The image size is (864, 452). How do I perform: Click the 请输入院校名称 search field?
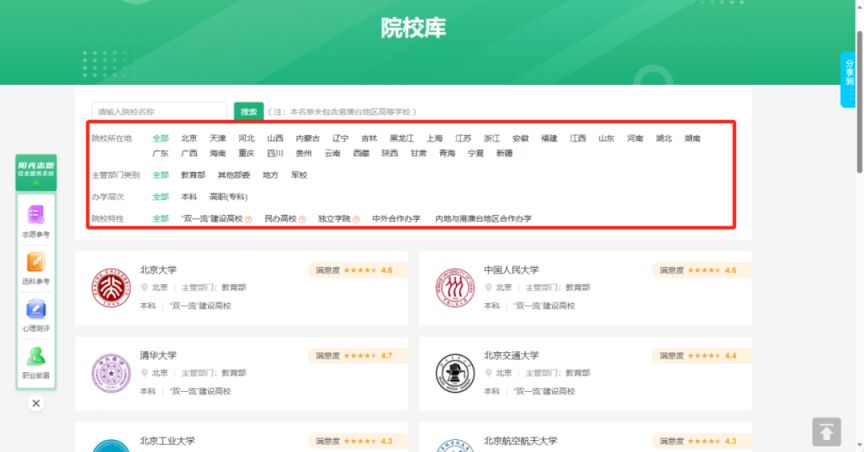point(159,111)
